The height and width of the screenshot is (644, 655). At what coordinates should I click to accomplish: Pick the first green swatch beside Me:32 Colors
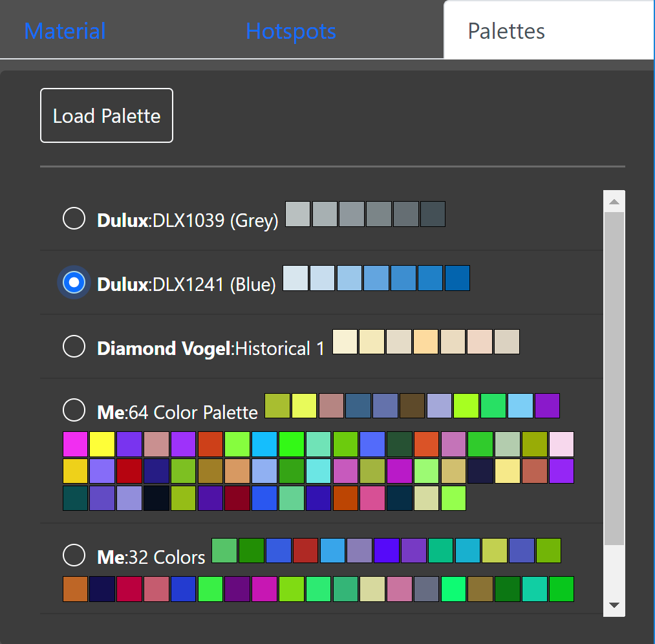click(224, 551)
